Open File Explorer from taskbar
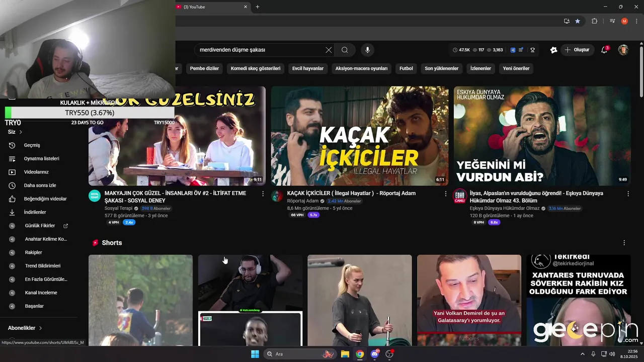This screenshot has height=362, width=644. [345, 354]
